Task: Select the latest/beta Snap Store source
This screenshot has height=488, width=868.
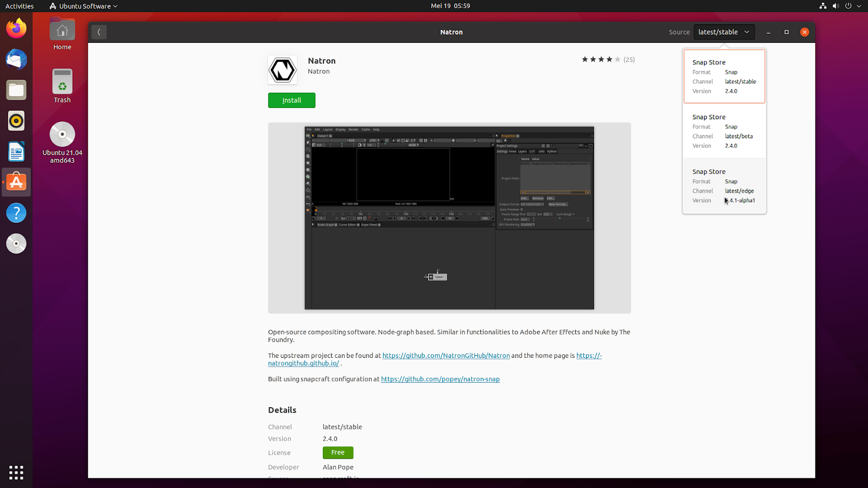Action: [724, 131]
